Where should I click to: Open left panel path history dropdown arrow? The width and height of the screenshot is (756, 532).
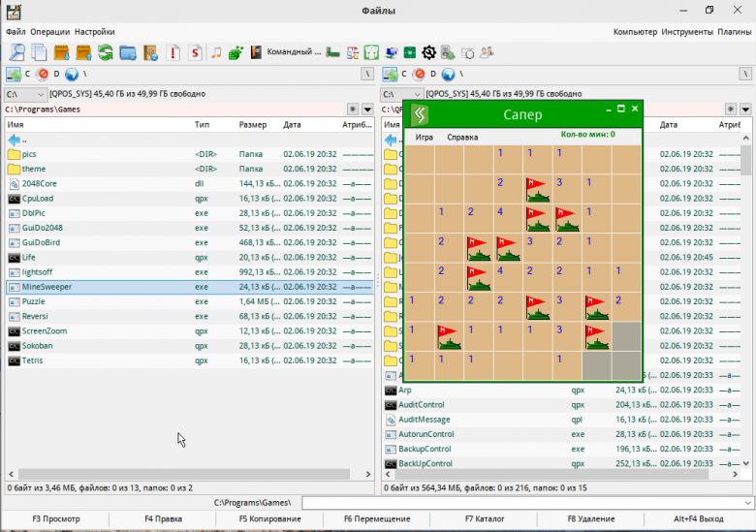pyautogui.click(x=367, y=110)
